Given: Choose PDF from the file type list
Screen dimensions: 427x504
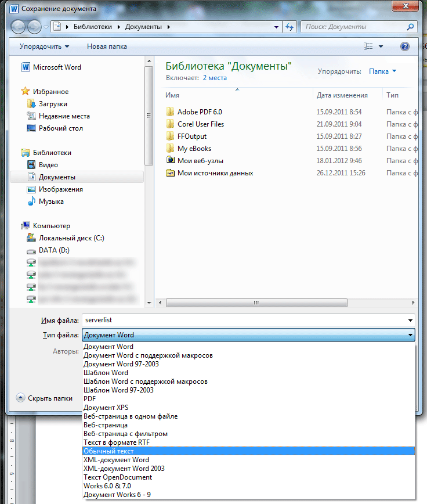Looking at the screenshot, I should (248, 398).
